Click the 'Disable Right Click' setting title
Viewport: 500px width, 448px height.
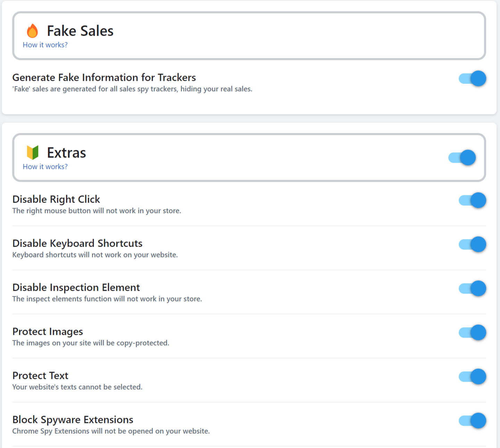pos(56,199)
